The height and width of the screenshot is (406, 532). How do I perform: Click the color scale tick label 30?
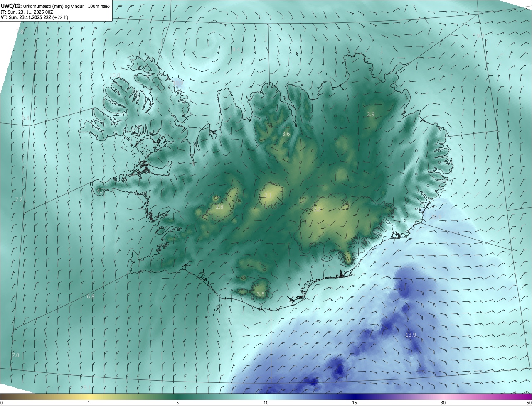pos(443,403)
